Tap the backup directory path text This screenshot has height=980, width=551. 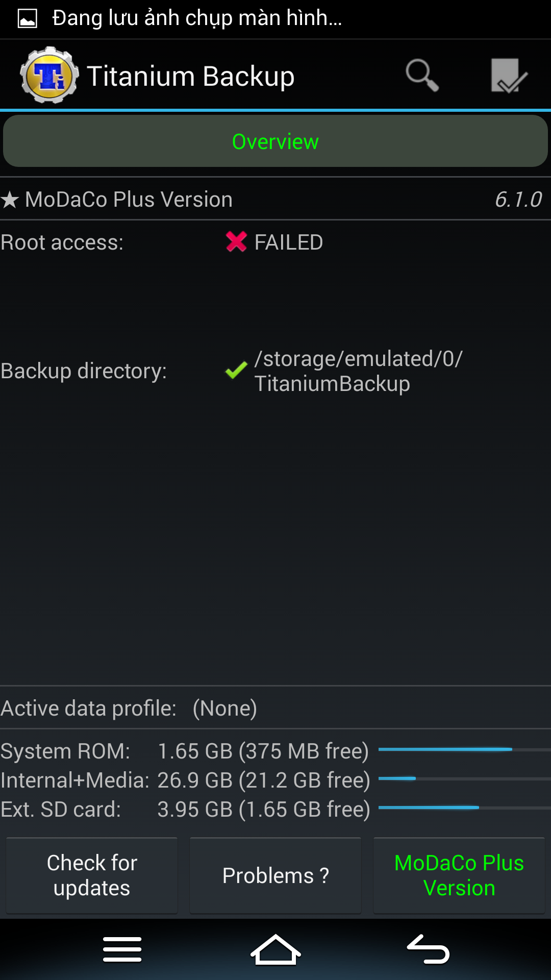[358, 371]
